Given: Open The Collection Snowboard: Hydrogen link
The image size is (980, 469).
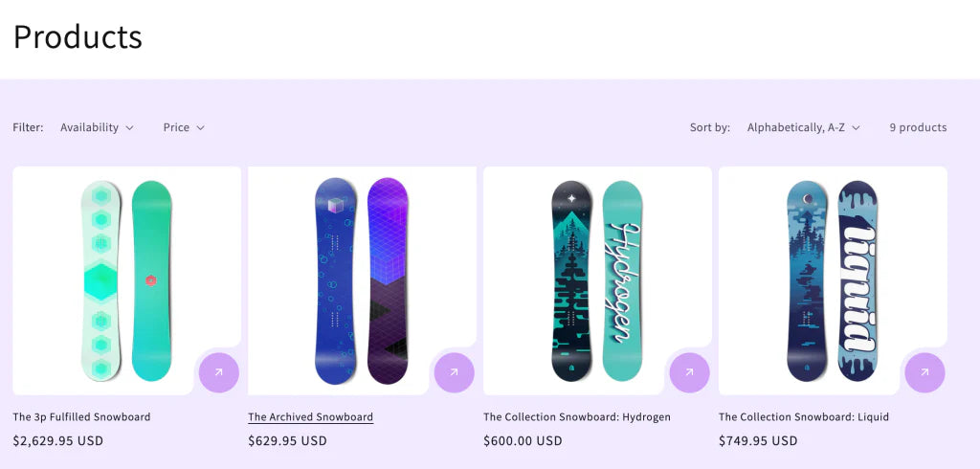Looking at the screenshot, I should click(x=576, y=417).
